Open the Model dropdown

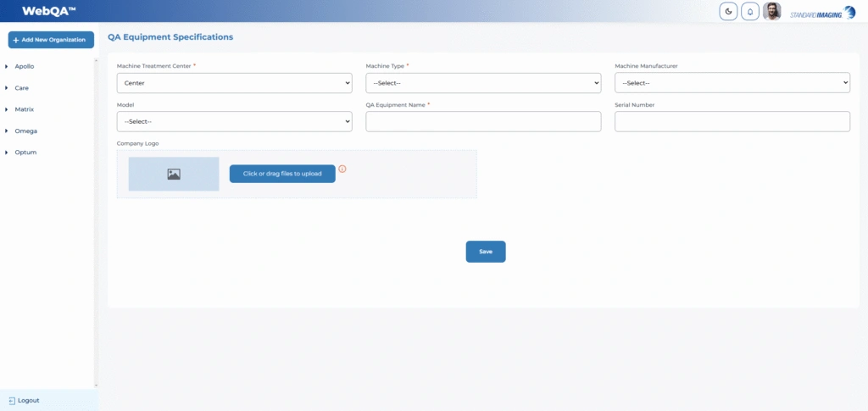point(234,121)
